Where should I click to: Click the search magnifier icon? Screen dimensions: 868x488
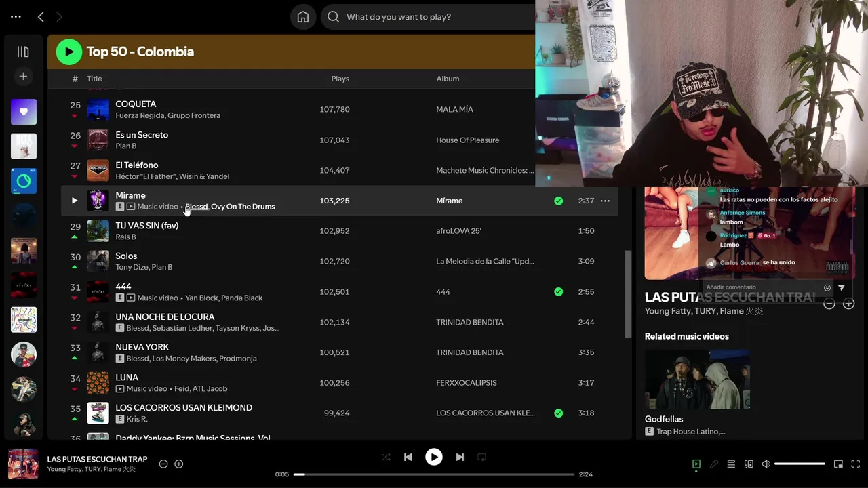(x=333, y=17)
